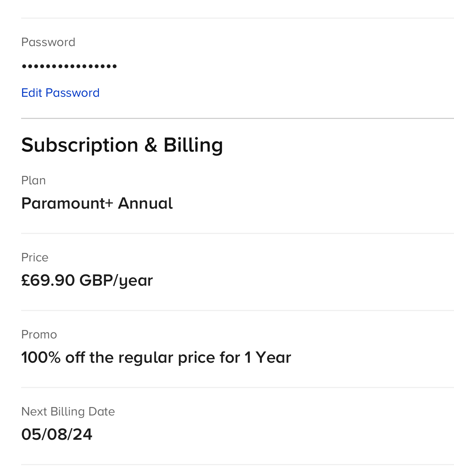Click the Password field label

(48, 42)
